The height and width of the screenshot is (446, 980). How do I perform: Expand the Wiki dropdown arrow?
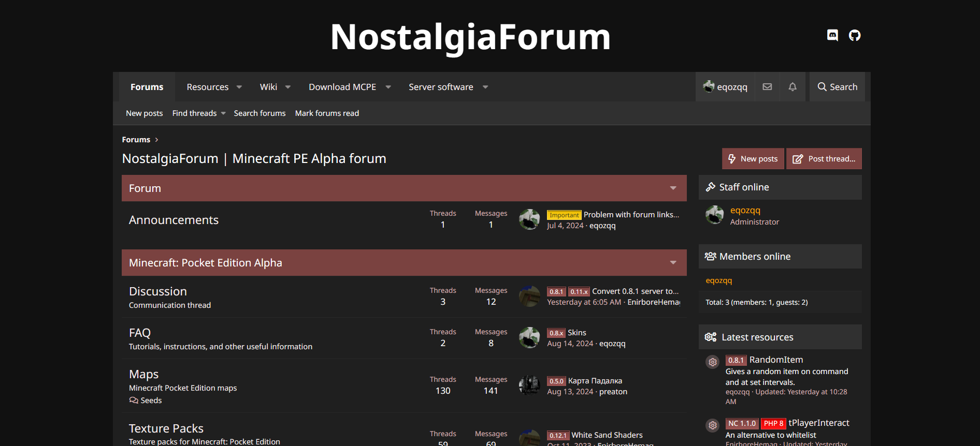pos(288,87)
